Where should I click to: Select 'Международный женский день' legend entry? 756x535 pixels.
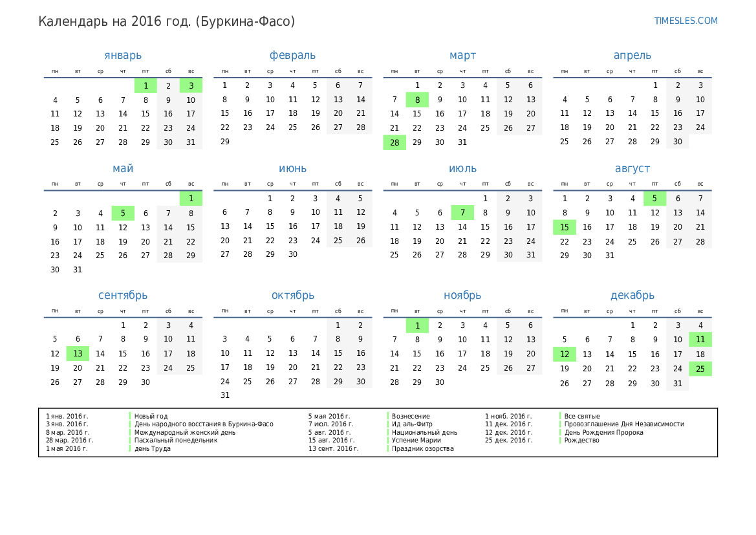[184, 432]
